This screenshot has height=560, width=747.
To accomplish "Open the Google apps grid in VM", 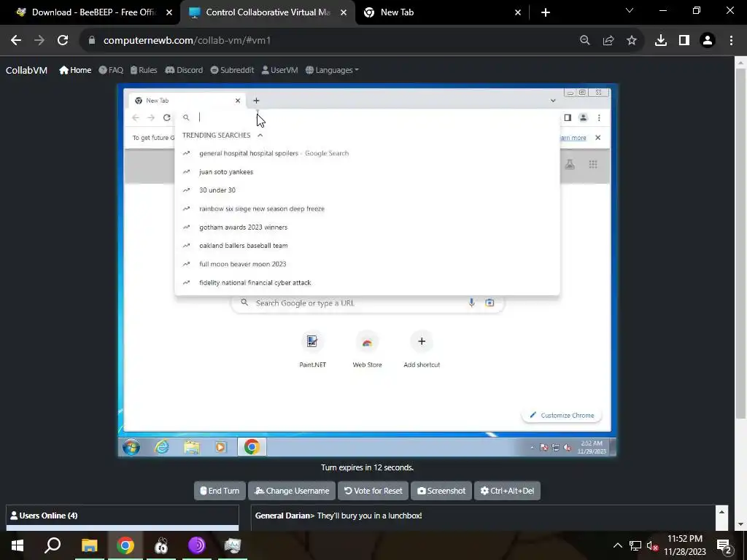I will pos(592,164).
